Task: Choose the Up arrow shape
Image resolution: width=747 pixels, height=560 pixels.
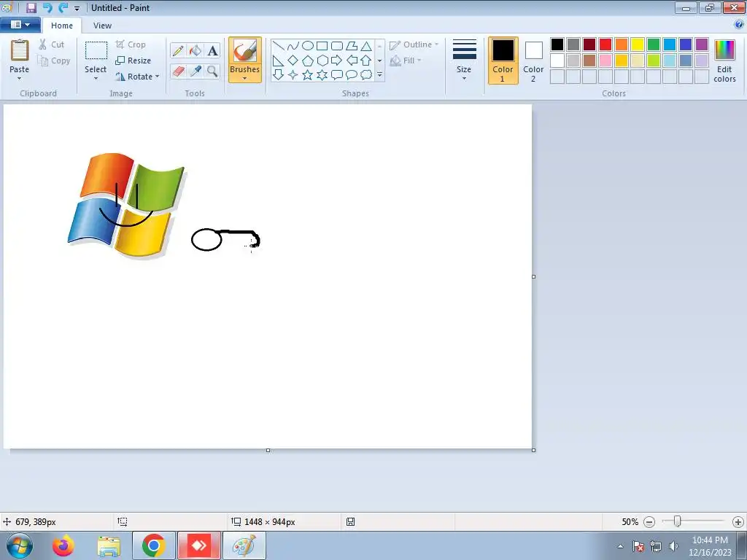Action: [366, 61]
